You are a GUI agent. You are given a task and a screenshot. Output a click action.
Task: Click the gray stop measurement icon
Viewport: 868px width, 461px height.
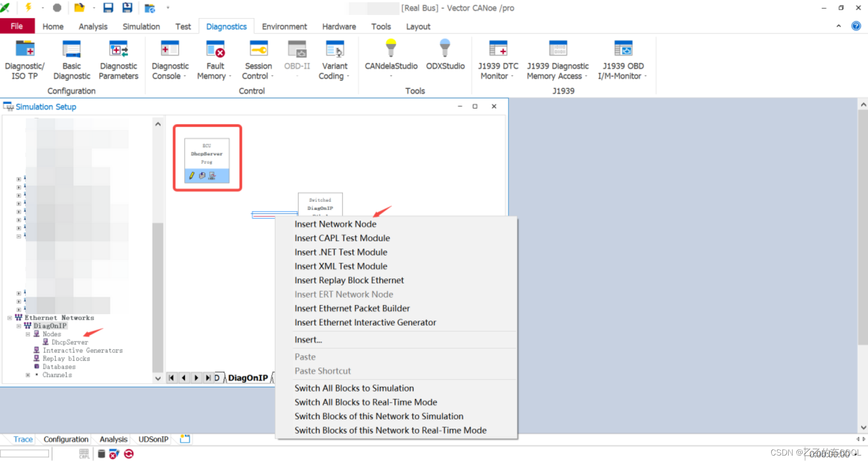(57, 8)
